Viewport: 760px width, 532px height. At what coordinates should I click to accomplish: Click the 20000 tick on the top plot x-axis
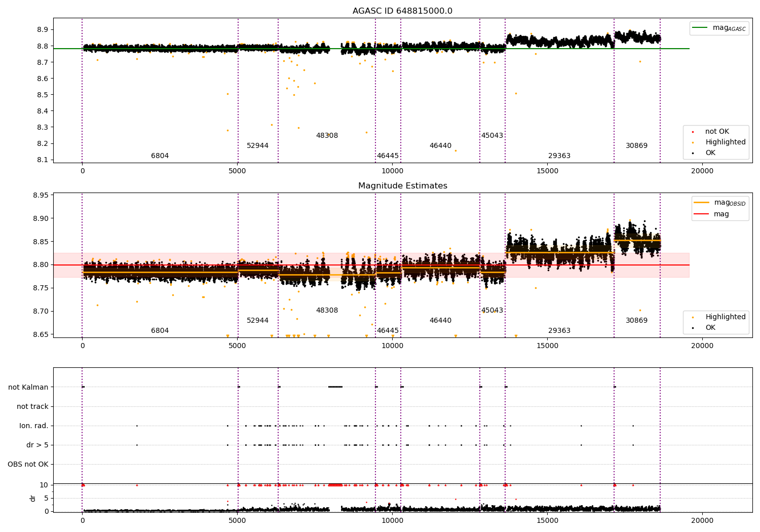702,171
